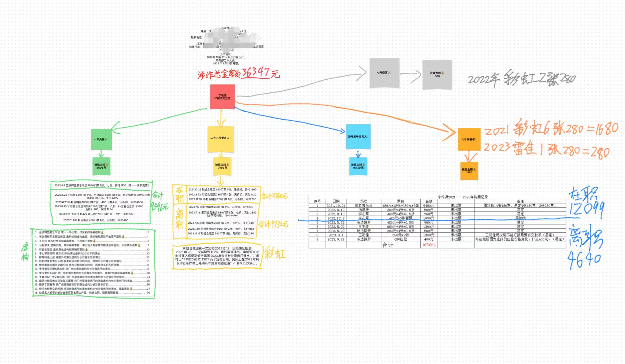Click the '彩虹音乐会' table cell
The height and width of the screenshot is (364, 625).
363,205
